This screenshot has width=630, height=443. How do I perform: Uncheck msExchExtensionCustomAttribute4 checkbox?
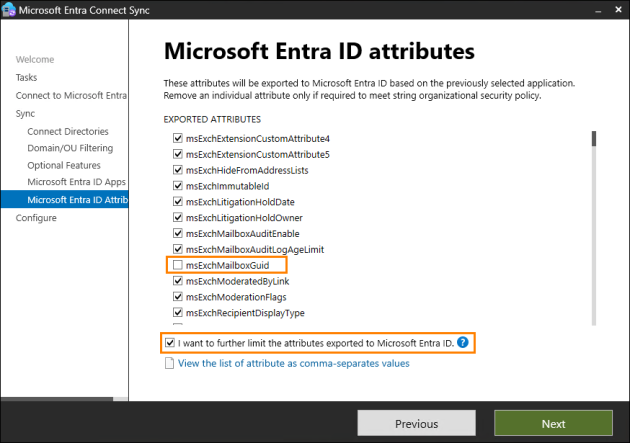point(178,138)
